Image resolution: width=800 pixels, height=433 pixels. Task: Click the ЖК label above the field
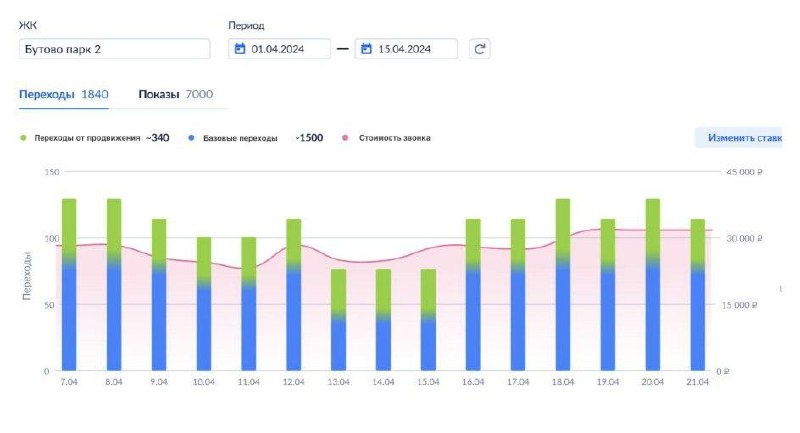pyautogui.click(x=28, y=25)
